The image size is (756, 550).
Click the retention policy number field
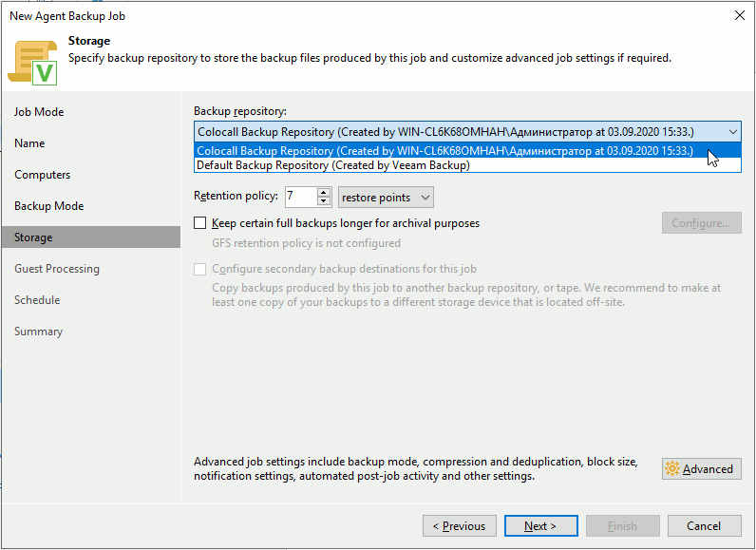click(298, 197)
